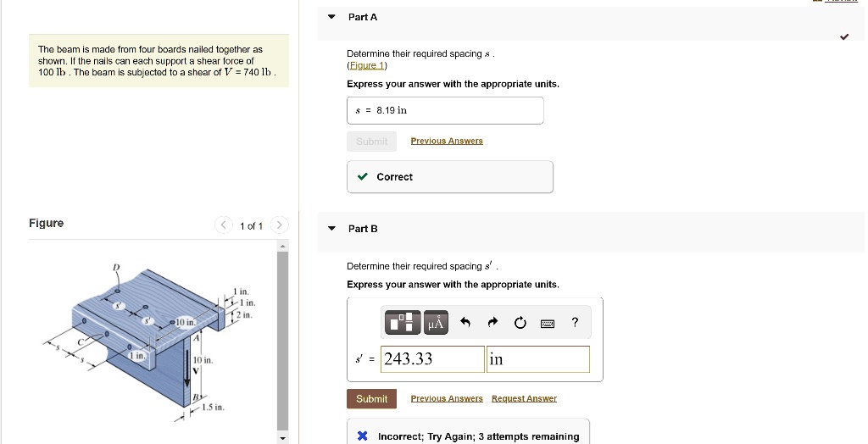The width and height of the screenshot is (868, 444).
Task: Open Part A Previous Answers link
Action: 447,142
